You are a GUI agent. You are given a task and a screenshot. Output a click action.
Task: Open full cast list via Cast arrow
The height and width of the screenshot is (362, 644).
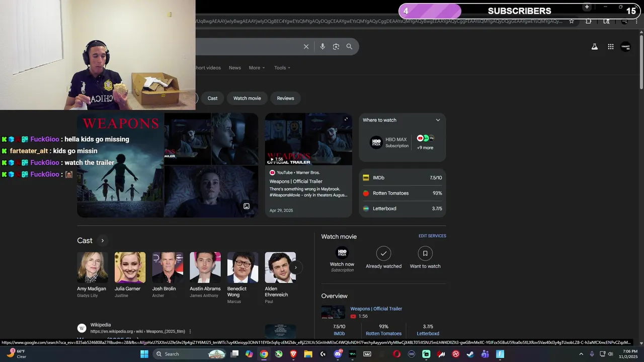[x=102, y=241]
